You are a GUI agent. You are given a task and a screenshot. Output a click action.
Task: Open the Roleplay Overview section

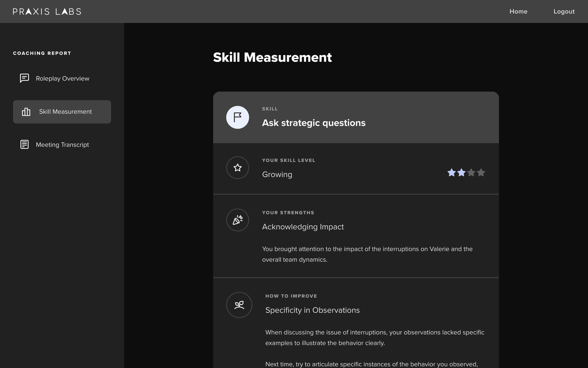(x=63, y=78)
